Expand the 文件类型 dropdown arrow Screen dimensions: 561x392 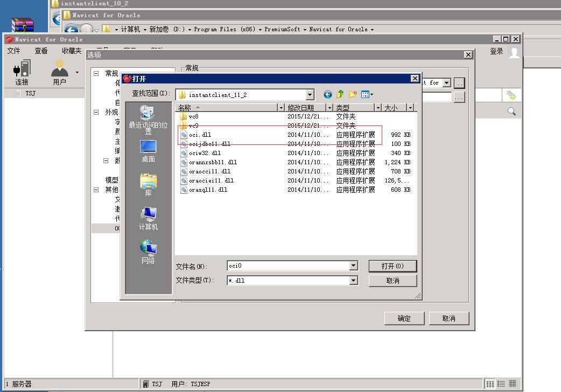point(354,281)
